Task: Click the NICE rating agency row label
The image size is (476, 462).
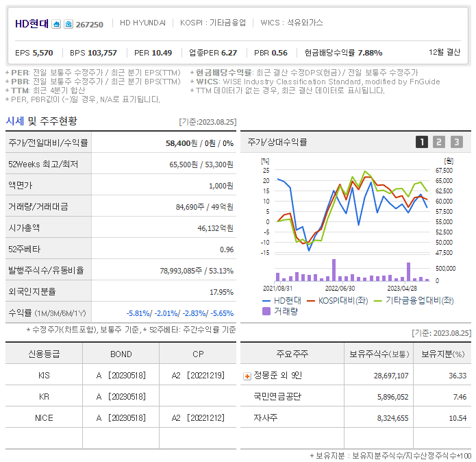Action: click(44, 418)
